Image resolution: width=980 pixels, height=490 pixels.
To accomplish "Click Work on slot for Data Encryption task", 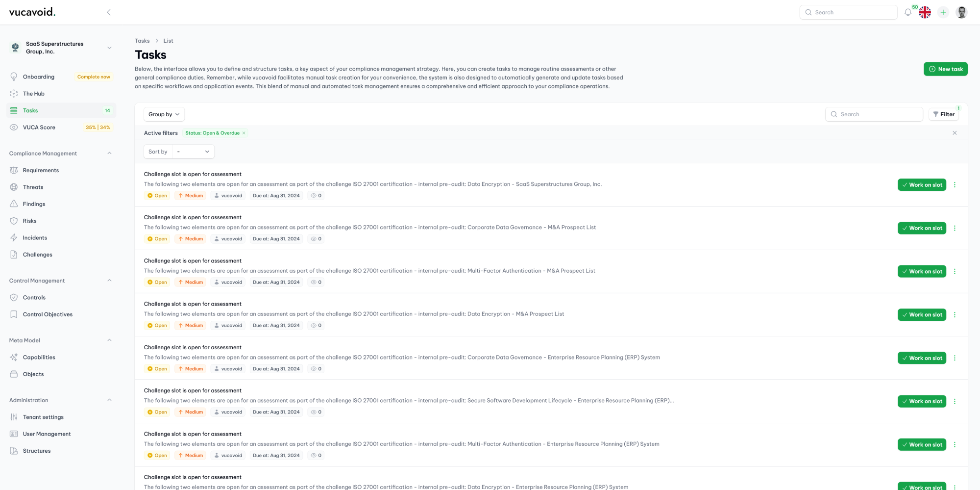I will (922, 185).
